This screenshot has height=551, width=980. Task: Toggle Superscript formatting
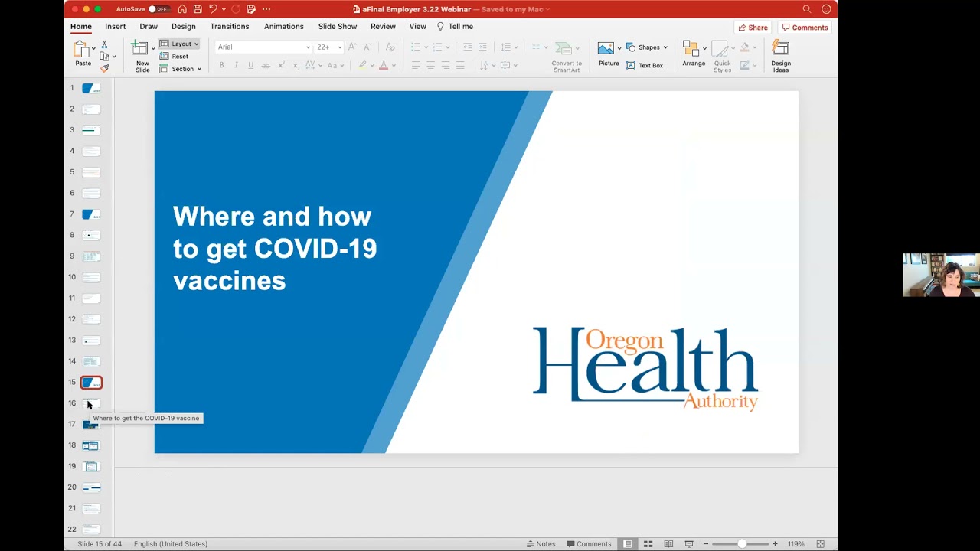pos(281,65)
